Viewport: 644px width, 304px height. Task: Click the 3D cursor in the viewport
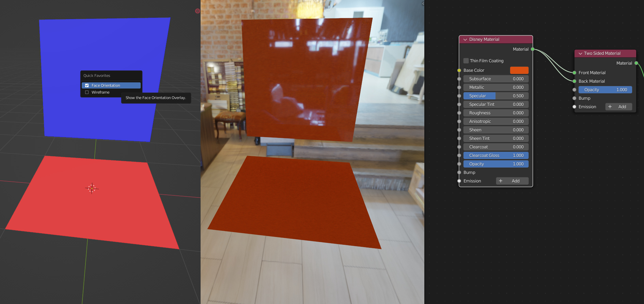pyautogui.click(x=92, y=188)
